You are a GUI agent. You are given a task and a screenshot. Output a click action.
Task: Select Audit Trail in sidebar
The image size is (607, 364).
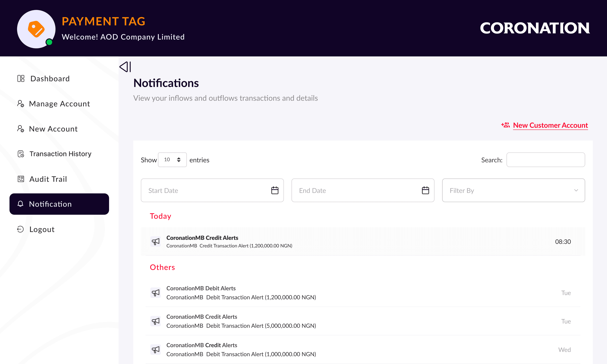pyautogui.click(x=48, y=179)
